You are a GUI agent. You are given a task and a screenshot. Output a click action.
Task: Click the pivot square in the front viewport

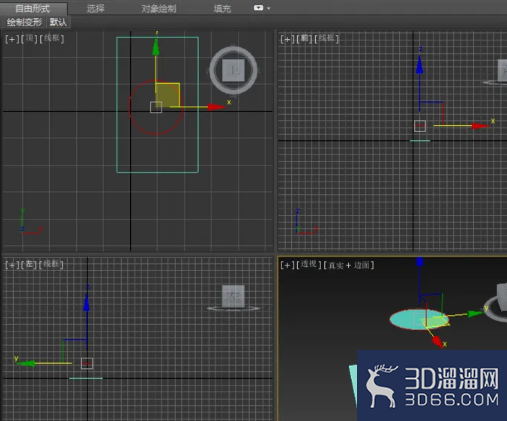click(x=420, y=126)
